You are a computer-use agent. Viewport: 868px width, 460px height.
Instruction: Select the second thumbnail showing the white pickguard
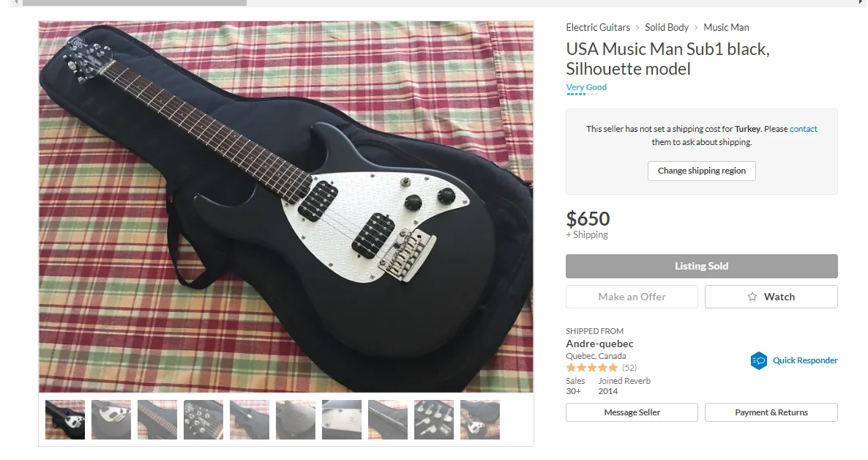(111, 420)
